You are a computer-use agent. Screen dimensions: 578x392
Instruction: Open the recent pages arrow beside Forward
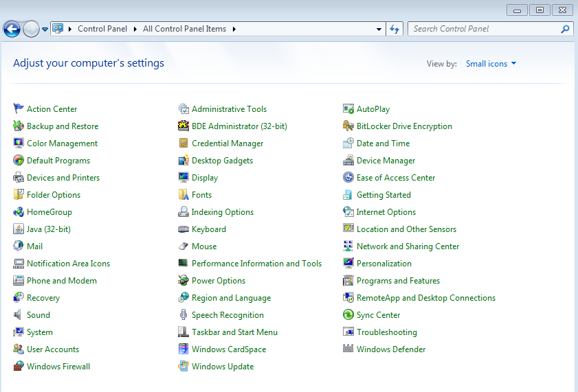coord(45,29)
